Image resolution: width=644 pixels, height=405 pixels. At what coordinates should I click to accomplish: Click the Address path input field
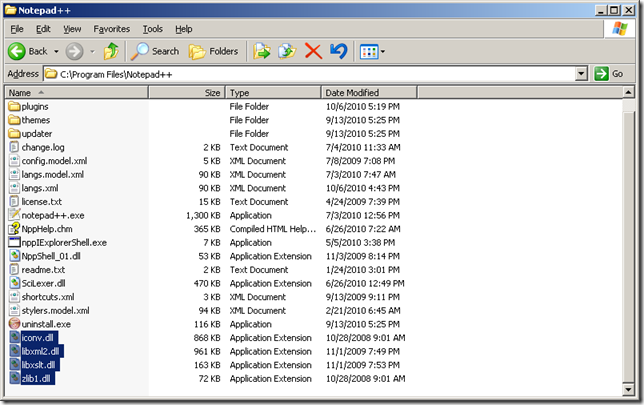point(310,74)
